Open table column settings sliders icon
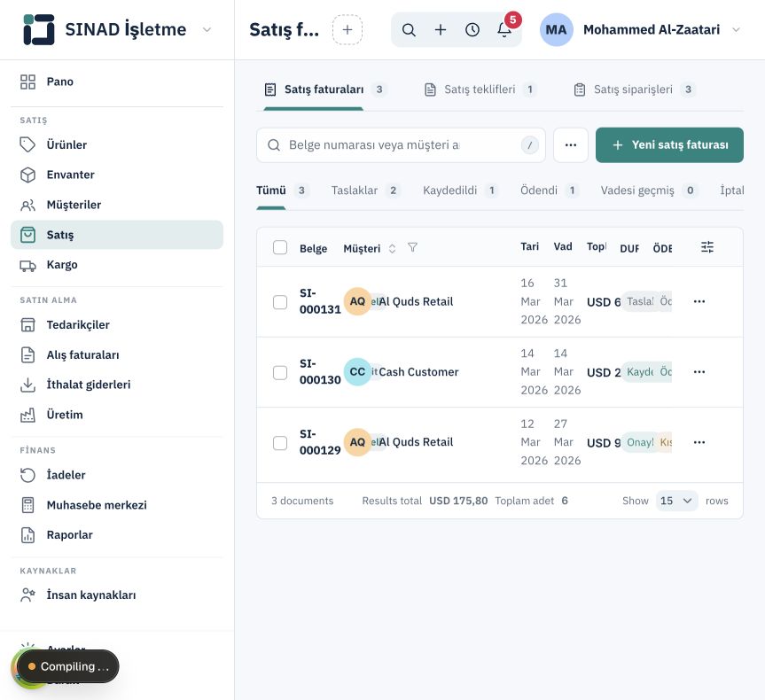 (707, 247)
